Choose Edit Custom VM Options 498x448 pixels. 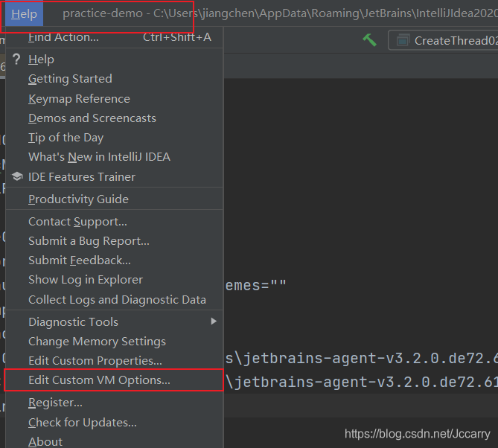[115, 380]
